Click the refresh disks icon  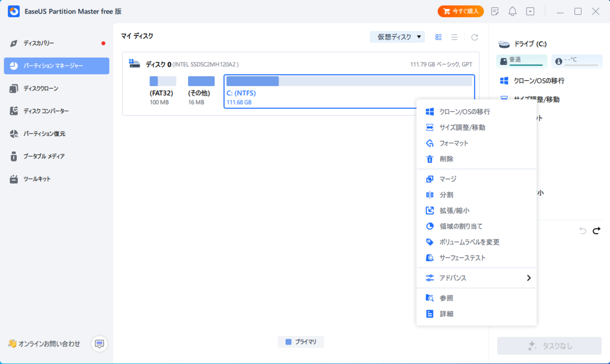(475, 37)
